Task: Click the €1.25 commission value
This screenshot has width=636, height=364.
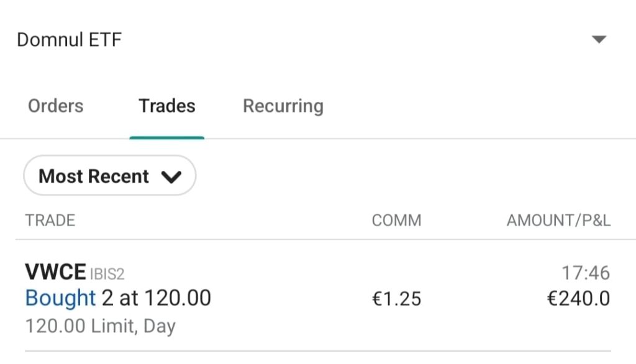Action: [396, 299]
